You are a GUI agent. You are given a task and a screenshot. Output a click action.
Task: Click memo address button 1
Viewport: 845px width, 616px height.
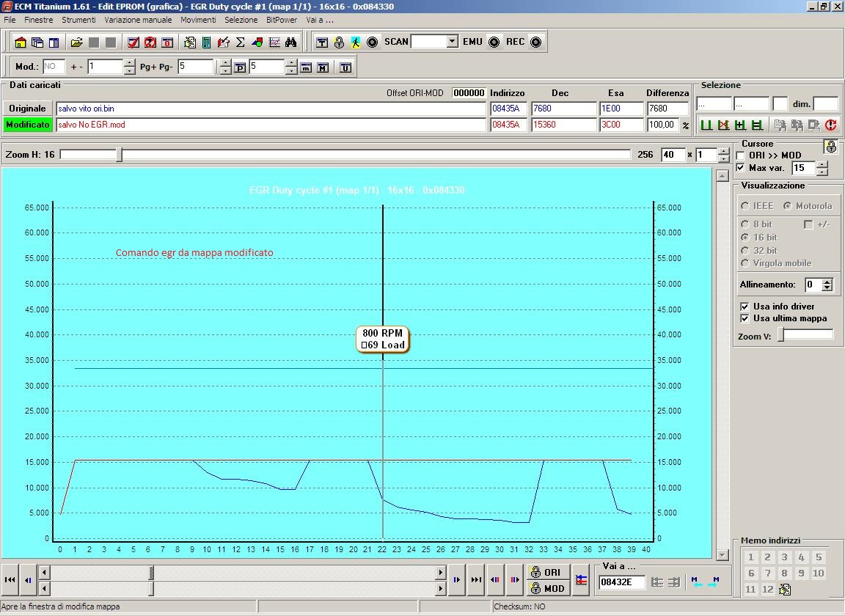click(x=751, y=557)
